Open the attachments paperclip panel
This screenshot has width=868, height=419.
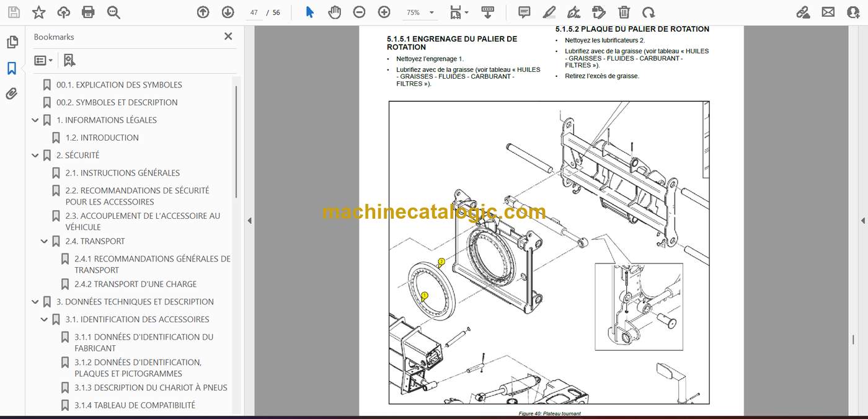tap(12, 94)
